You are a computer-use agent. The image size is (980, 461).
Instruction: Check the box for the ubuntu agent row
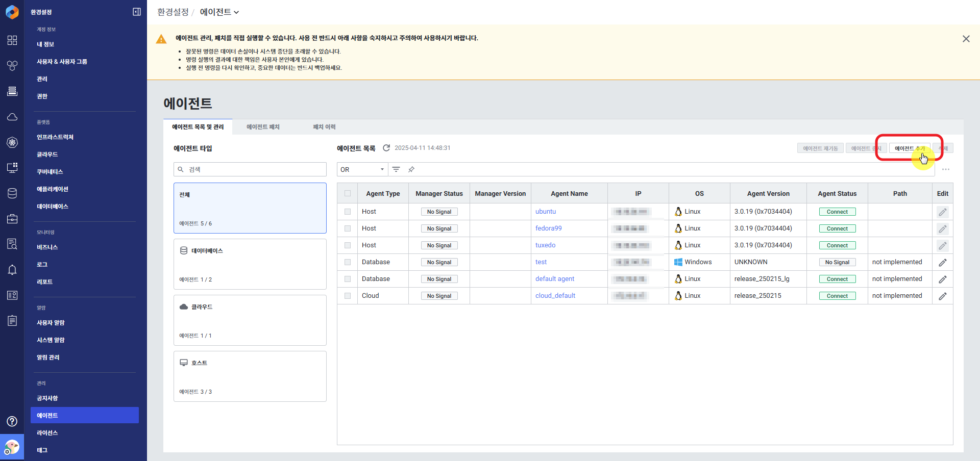(348, 212)
